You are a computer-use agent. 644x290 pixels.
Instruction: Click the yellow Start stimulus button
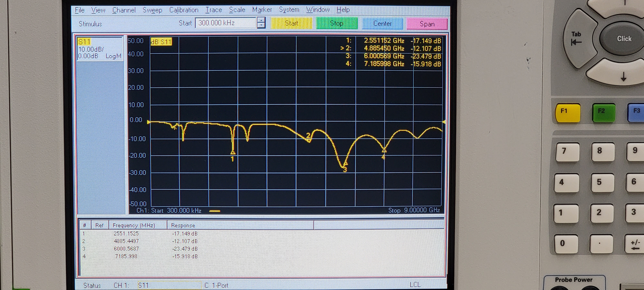(x=292, y=23)
